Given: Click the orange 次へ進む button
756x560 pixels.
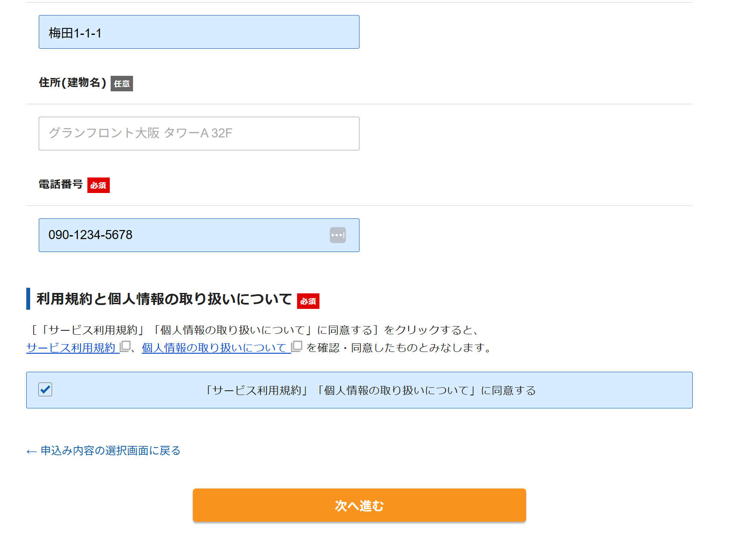Looking at the screenshot, I should coord(359,505).
